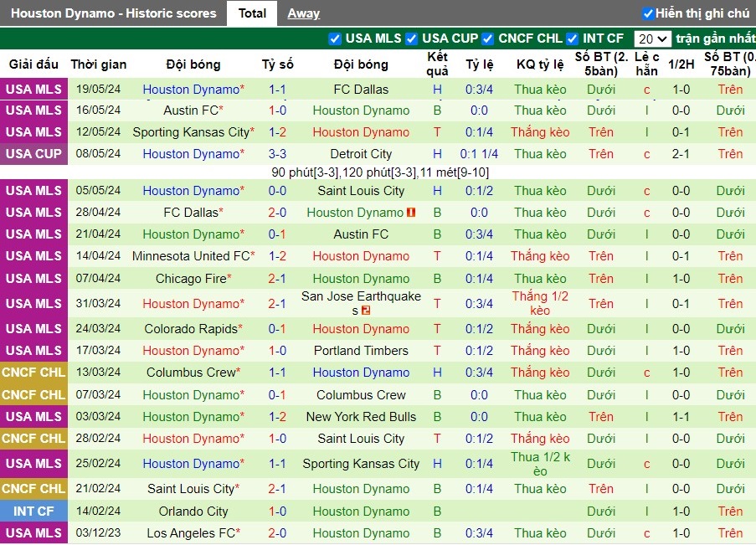Click trận gần nhất label
756x545 pixels.
pos(716,39)
